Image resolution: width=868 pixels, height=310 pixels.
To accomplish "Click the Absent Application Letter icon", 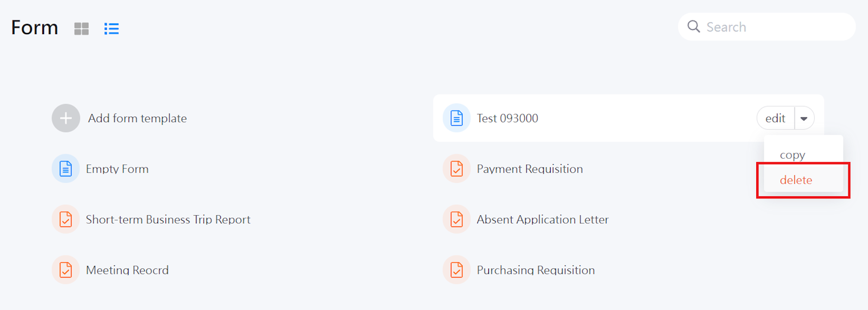I will (457, 219).
